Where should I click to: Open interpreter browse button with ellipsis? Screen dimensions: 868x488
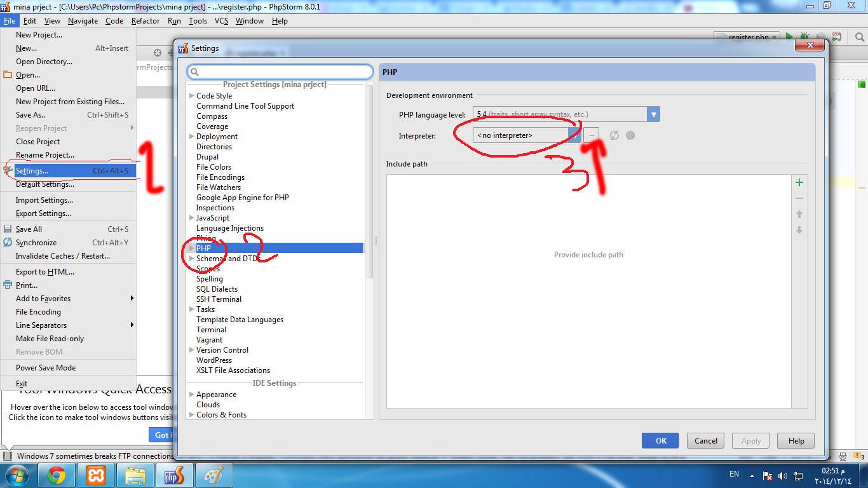point(591,135)
